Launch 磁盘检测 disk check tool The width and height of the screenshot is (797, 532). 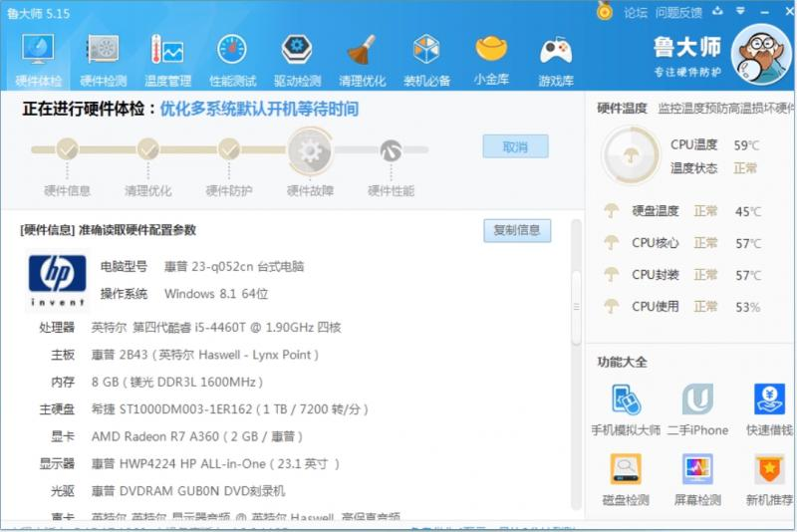(626, 479)
